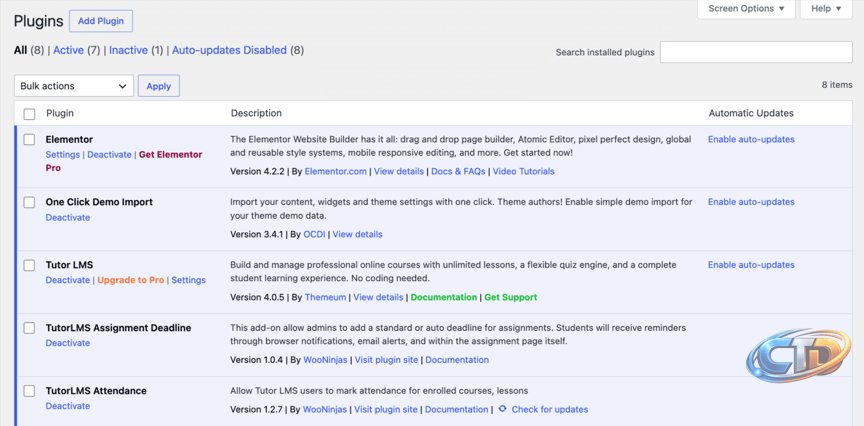Deactivate the Elementor plugin

pos(110,155)
